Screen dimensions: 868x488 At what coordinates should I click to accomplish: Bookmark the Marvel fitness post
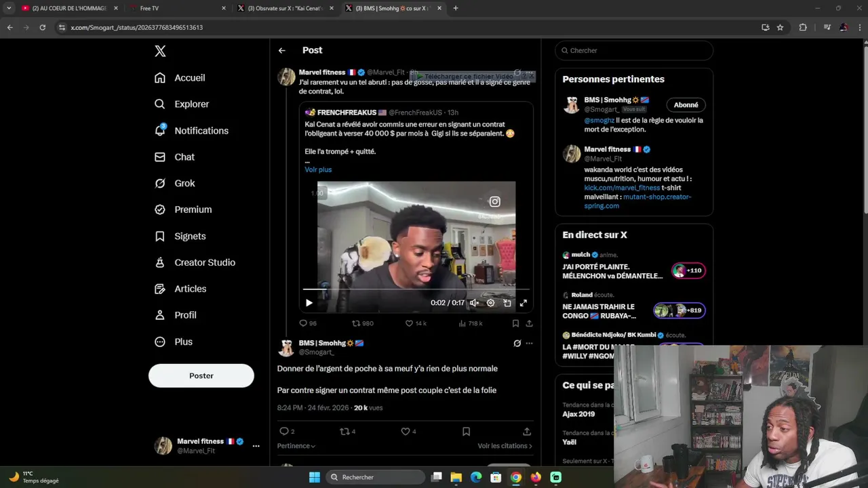tap(515, 324)
